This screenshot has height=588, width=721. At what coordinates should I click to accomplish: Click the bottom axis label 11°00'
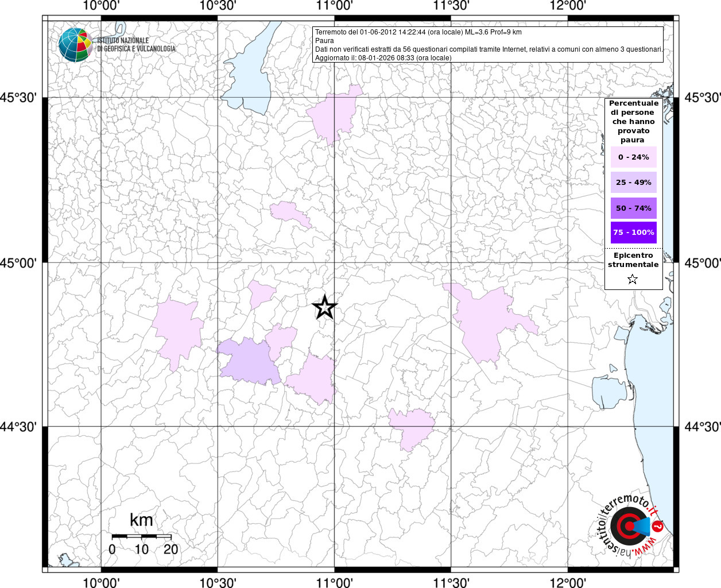pyautogui.click(x=334, y=582)
